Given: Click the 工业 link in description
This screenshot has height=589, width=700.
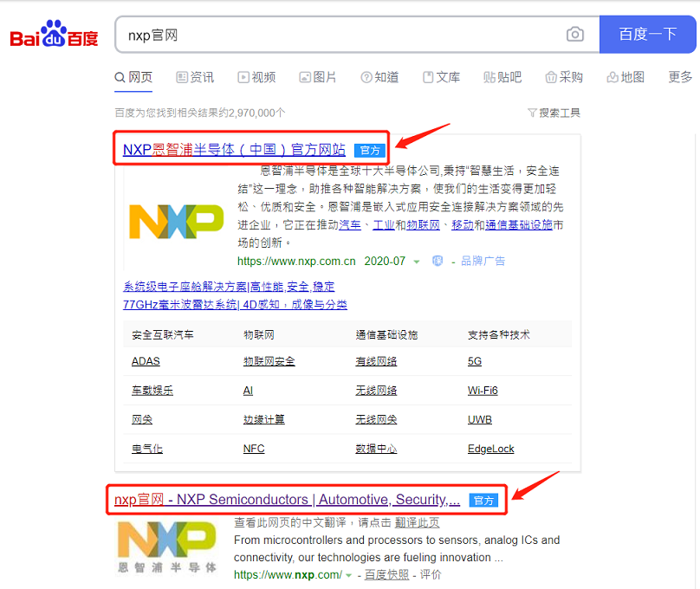Looking at the screenshot, I should tap(384, 225).
